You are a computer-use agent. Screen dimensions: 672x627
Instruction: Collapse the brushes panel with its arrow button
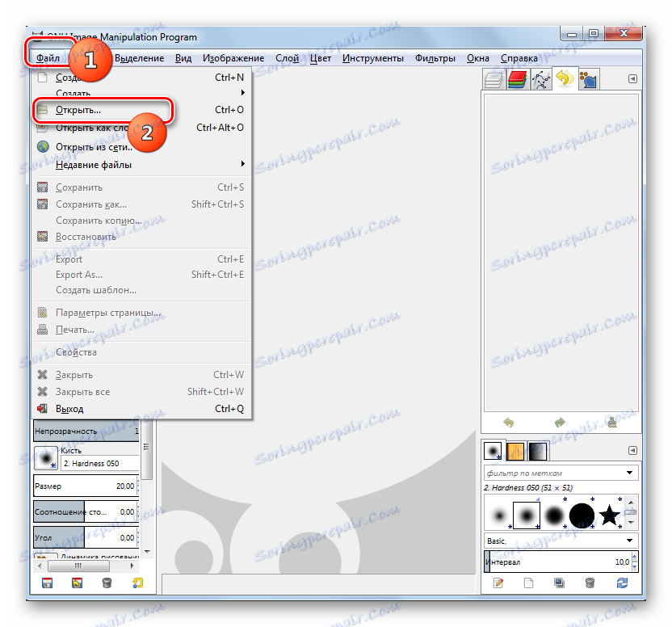(x=633, y=451)
